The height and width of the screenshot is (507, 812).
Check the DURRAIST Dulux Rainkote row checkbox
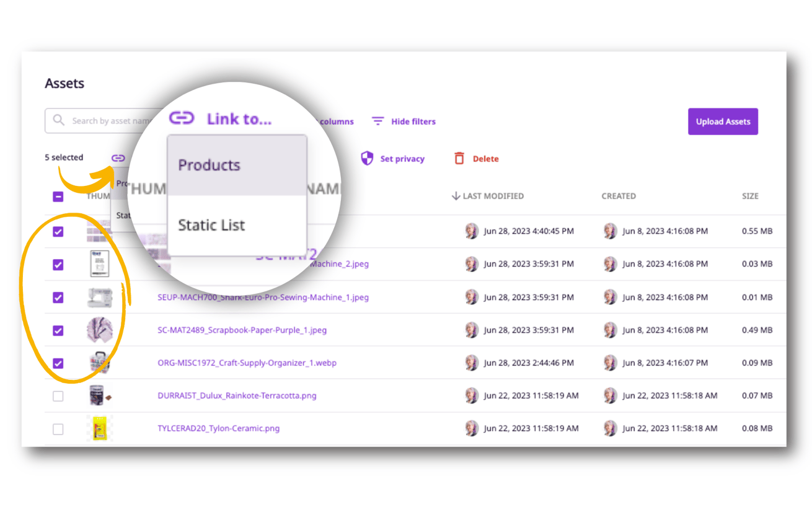point(58,395)
